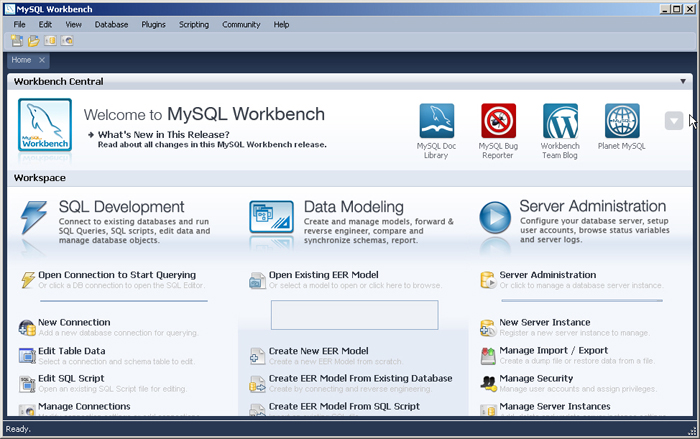Click the Open Model folder toolbar icon

point(33,41)
